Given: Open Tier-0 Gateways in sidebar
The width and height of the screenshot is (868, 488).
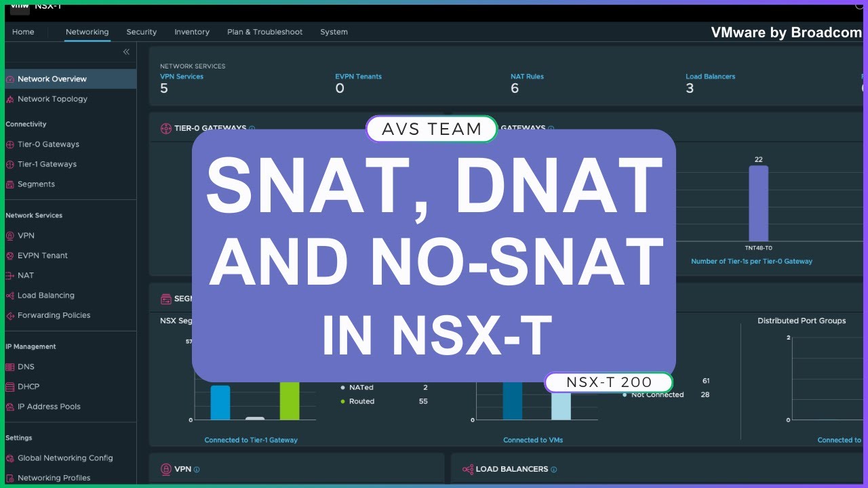Looking at the screenshot, I should tap(48, 144).
